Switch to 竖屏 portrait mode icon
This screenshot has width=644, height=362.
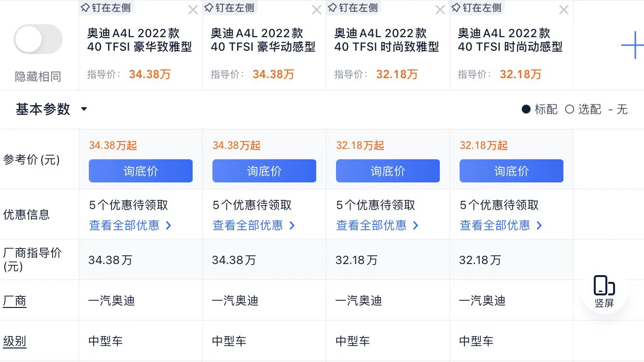point(604,292)
